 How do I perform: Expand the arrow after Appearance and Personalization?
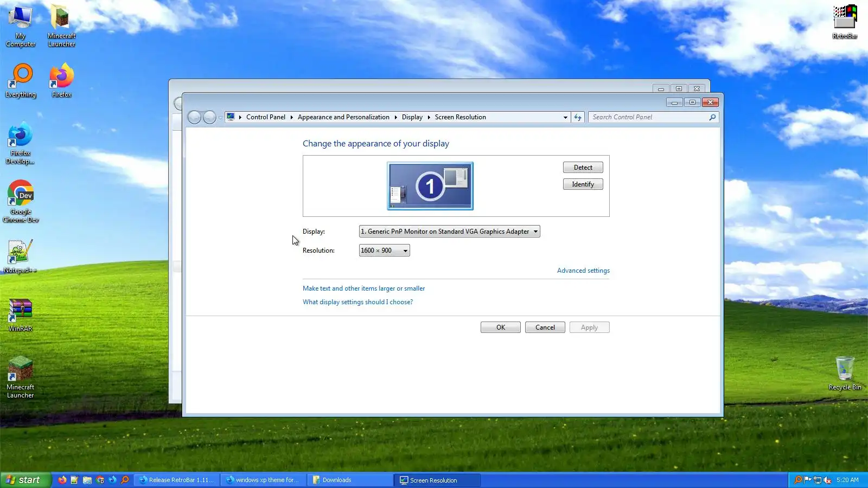[395, 117]
